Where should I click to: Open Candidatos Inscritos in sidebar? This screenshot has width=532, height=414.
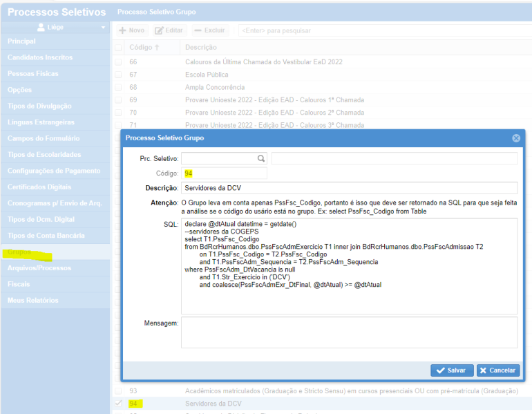pos(39,57)
